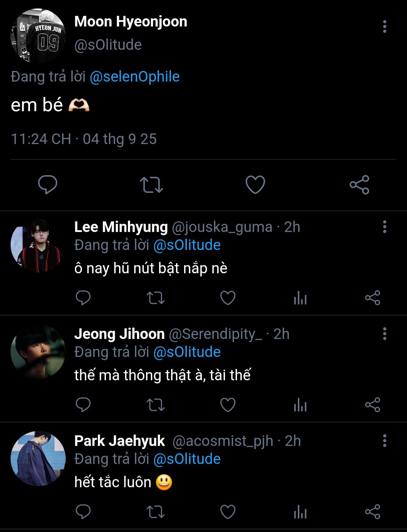Open more options for Lee Minhyung's reply
This screenshot has width=407, height=532.
coord(384,227)
